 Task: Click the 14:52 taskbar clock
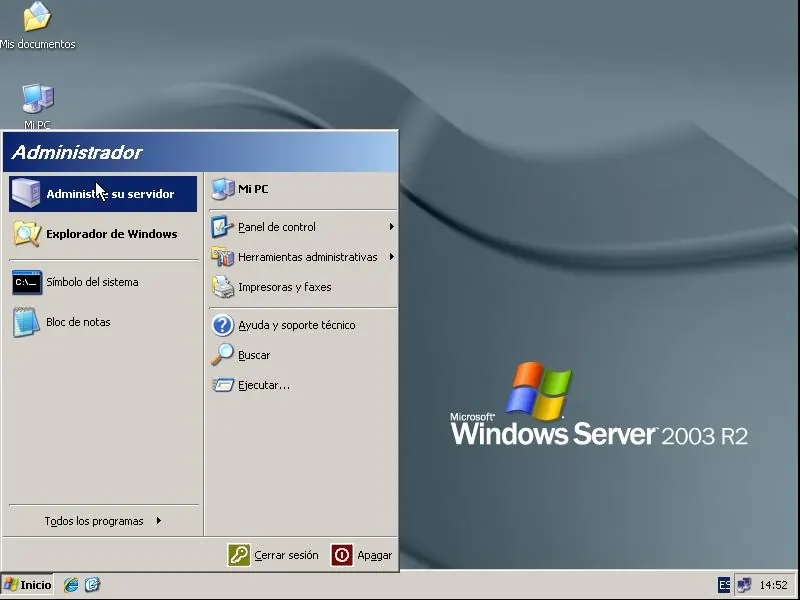pyautogui.click(x=773, y=585)
